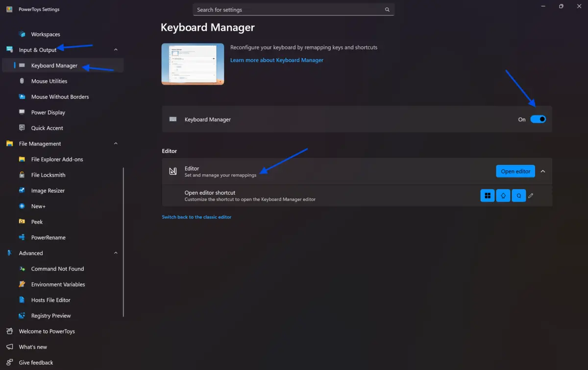Click the sidebar vertical scrollbar

(x=123, y=242)
